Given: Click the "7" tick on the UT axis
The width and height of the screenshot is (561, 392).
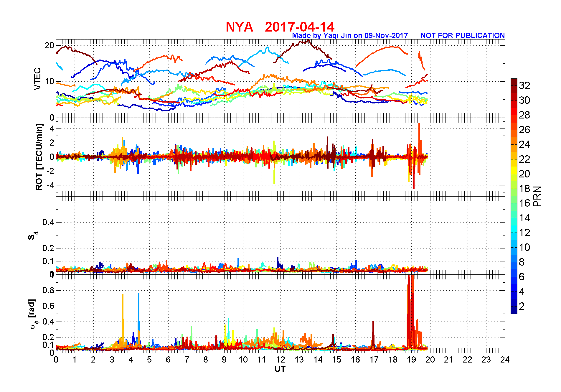Looking at the screenshot, I should click(x=187, y=360).
